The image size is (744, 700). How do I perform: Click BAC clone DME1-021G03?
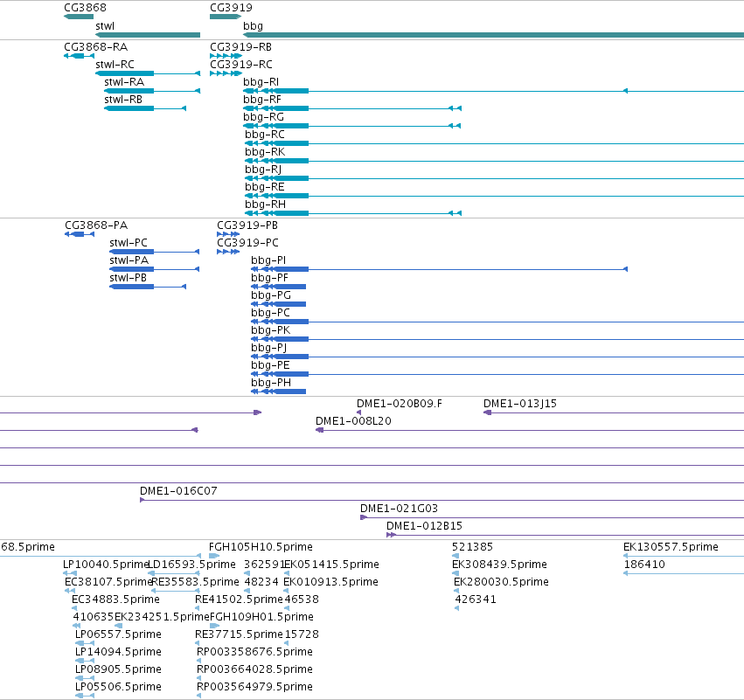tap(399, 509)
